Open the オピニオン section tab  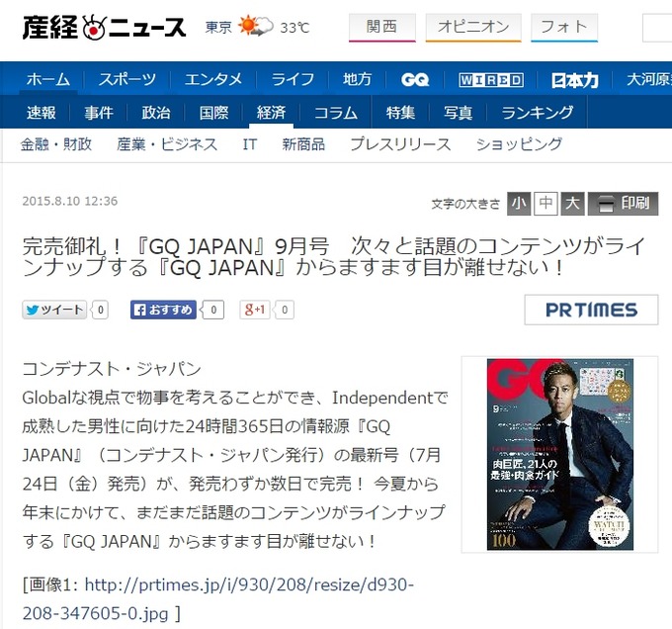(473, 27)
